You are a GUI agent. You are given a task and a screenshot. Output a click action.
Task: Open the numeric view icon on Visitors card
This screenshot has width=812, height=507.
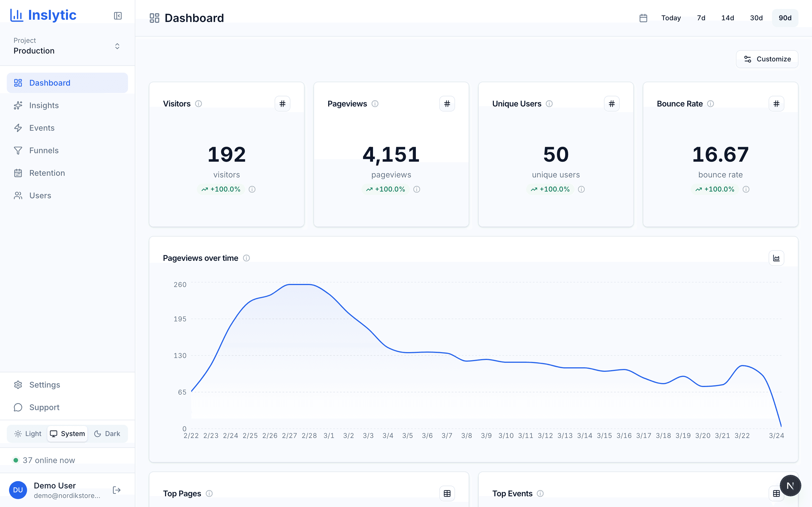[283, 104]
